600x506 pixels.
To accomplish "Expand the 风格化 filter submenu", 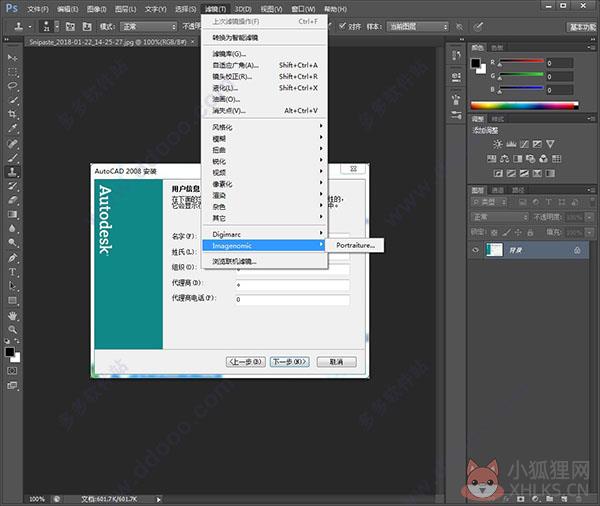I will (265, 127).
